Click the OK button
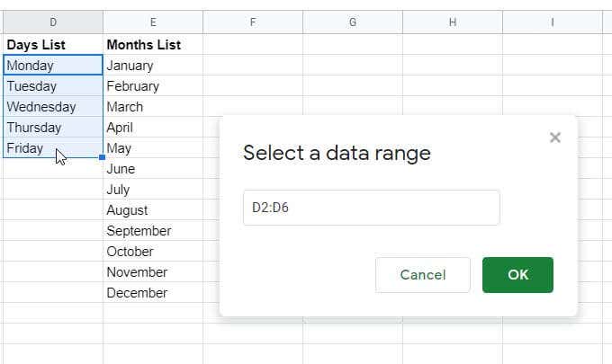Image resolution: width=612 pixels, height=364 pixels. point(517,275)
